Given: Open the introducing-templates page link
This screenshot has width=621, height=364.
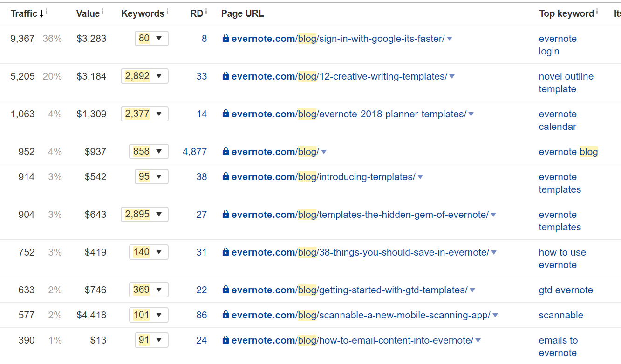Looking at the screenshot, I should point(323,177).
